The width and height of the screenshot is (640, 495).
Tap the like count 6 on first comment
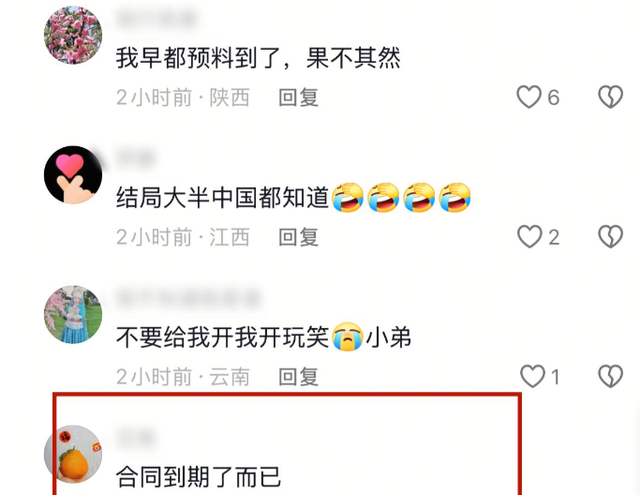[x=553, y=98]
